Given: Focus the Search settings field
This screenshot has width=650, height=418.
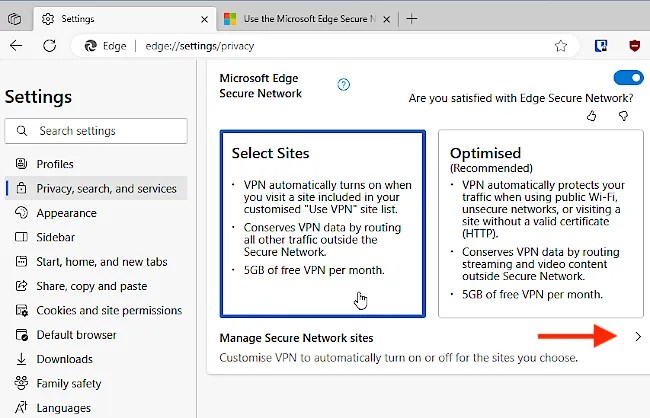Looking at the screenshot, I should [x=96, y=131].
